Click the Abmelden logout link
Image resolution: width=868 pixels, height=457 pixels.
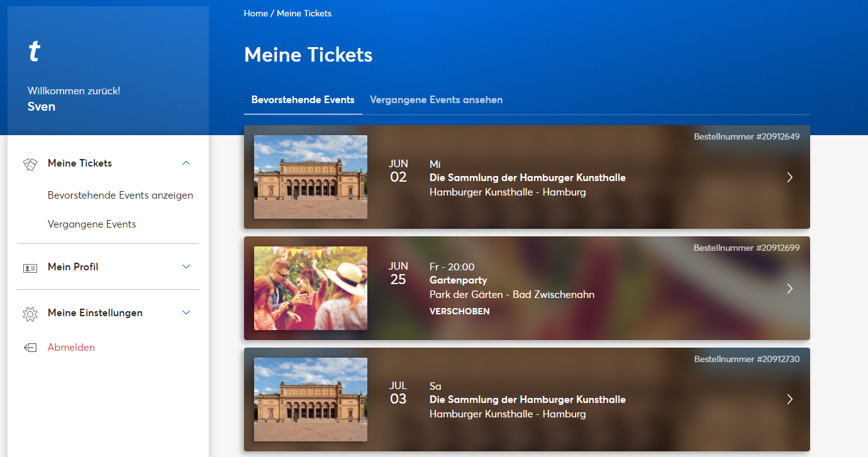tap(71, 347)
